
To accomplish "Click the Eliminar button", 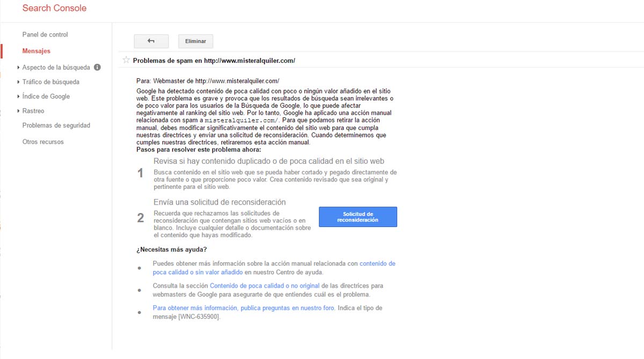I will pyautogui.click(x=195, y=41).
